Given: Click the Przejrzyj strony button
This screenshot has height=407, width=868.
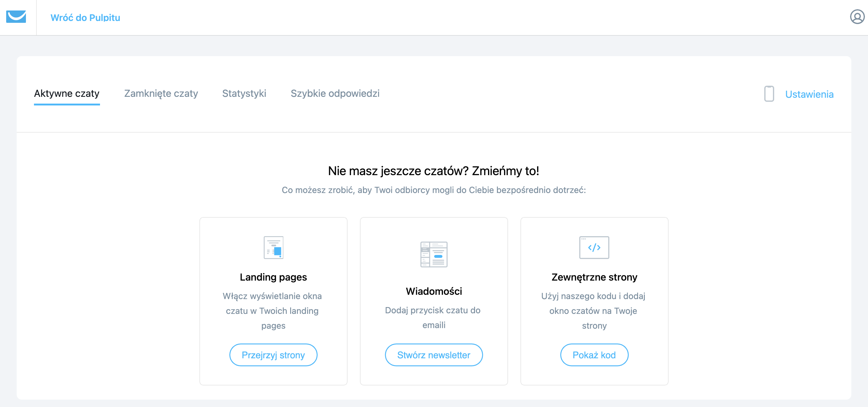Looking at the screenshot, I should click(x=273, y=355).
